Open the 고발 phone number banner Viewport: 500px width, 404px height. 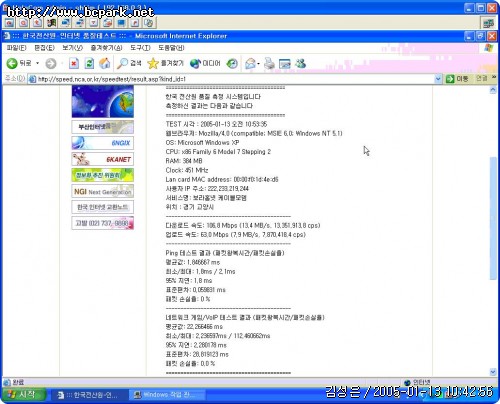pyautogui.click(x=103, y=223)
